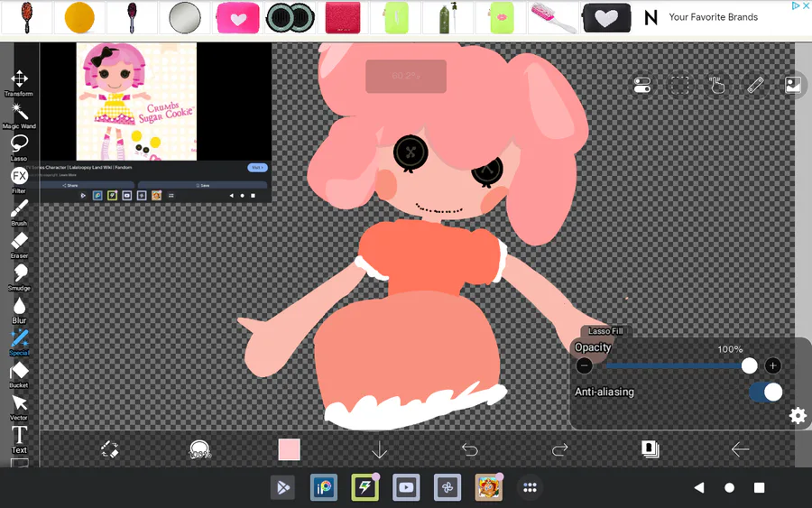This screenshot has width=812, height=508.
Task: Increase opacity with the plus button
Action: click(x=772, y=365)
